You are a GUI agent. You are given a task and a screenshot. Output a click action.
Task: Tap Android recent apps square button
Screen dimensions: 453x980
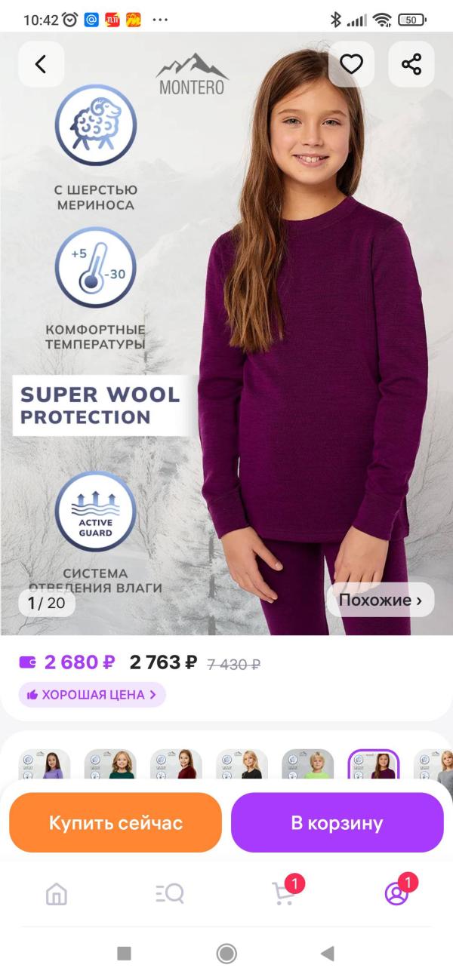tap(125, 954)
